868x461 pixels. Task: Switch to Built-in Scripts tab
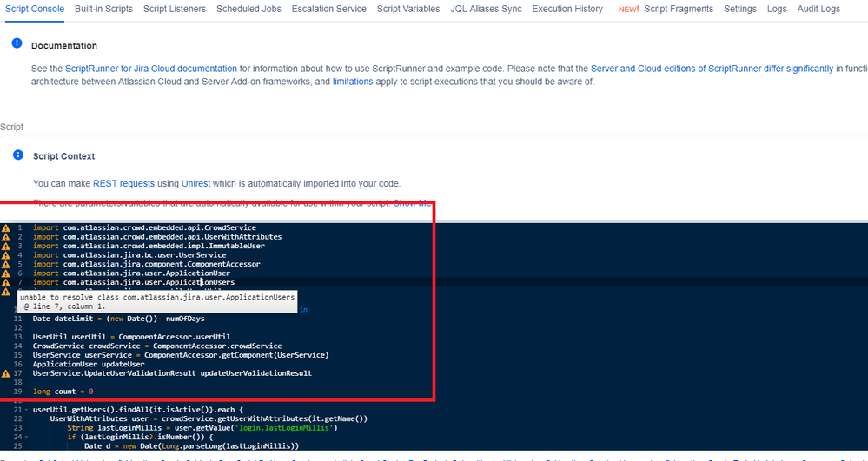click(x=103, y=9)
